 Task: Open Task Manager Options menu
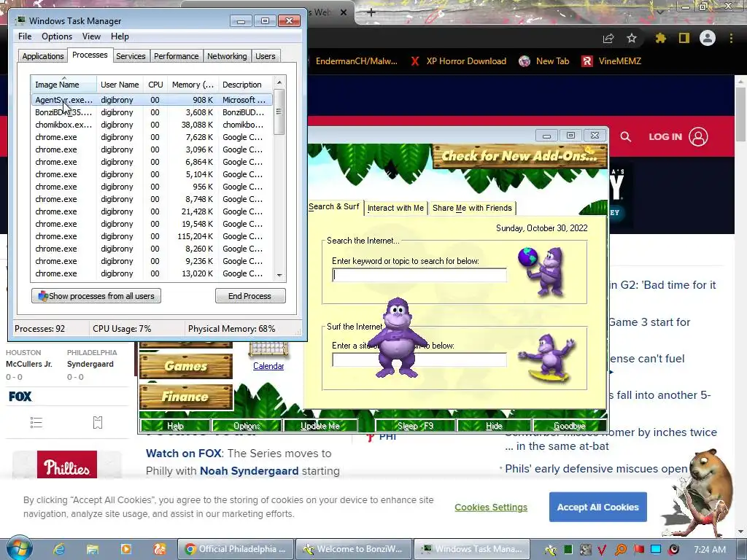point(57,36)
